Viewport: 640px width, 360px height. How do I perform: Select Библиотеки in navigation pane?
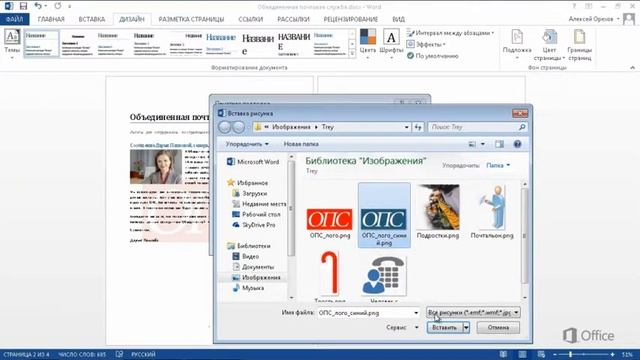[x=249, y=246]
